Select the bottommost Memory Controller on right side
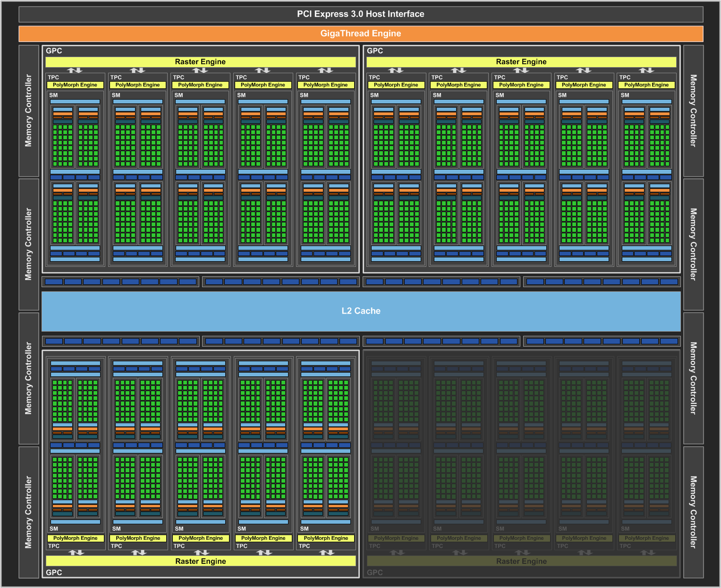Image resolution: width=721 pixels, height=588 pixels. point(693,512)
